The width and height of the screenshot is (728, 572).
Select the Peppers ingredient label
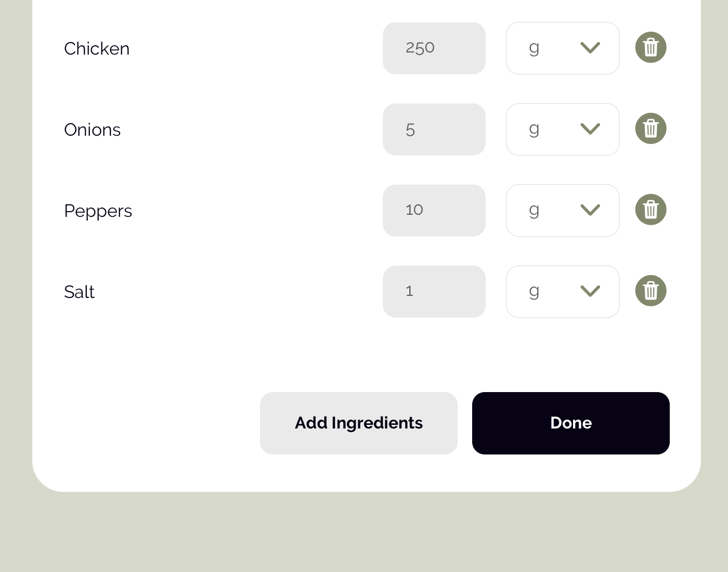98,212
